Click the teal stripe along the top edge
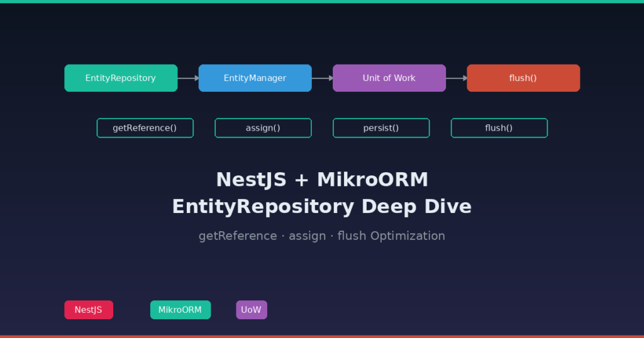This screenshot has width=644, height=338. click(322, 1)
